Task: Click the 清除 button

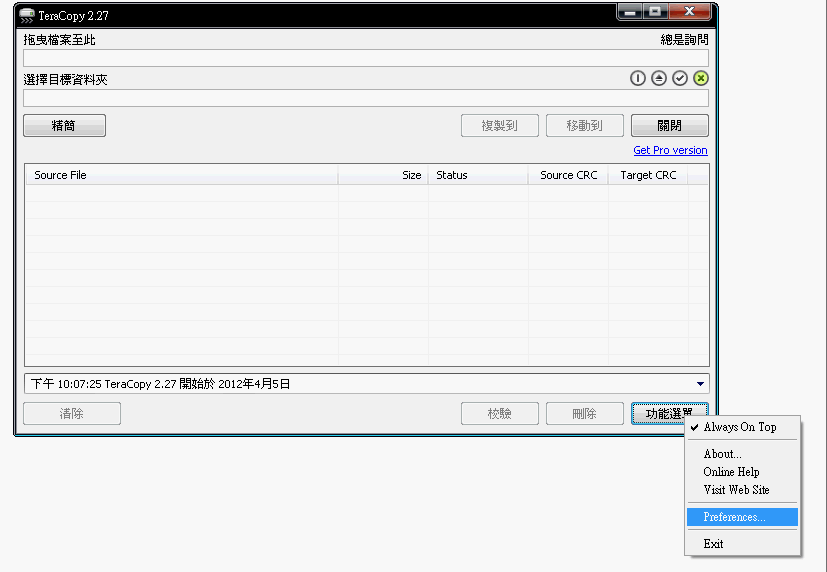Action: (72, 413)
